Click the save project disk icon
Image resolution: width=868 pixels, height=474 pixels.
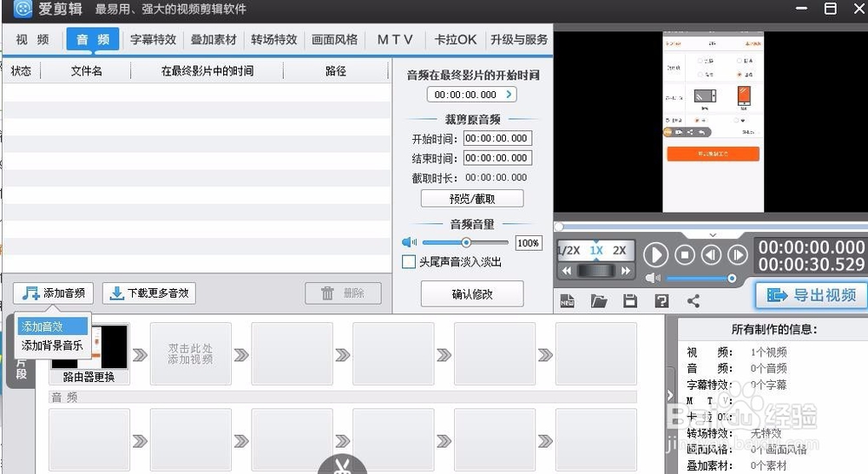click(x=630, y=300)
